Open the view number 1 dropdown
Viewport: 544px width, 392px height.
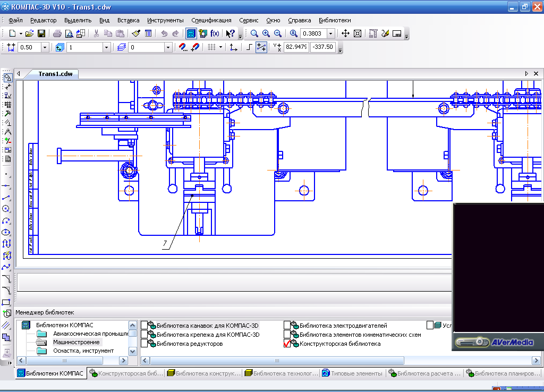(x=106, y=47)
